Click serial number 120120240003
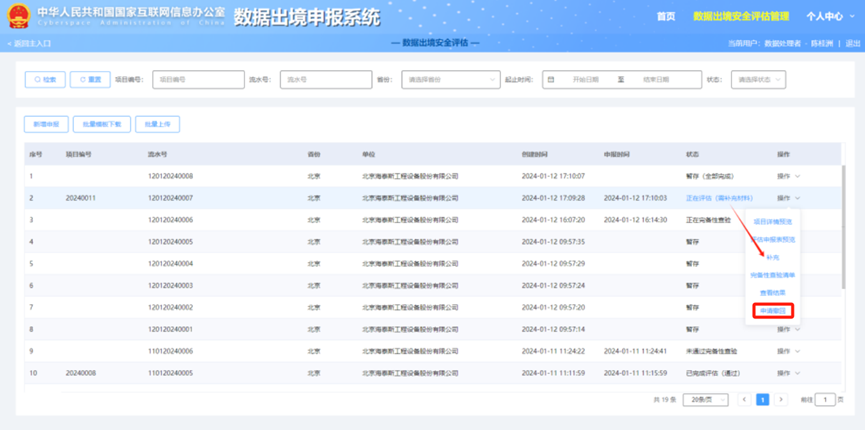Viewport: 865px width, 430px height. [x=170, y=285]
